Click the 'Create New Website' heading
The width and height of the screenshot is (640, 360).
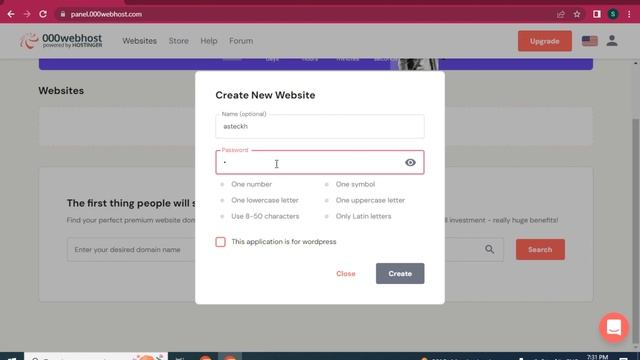pyautogui.click(x=265, y=95)
